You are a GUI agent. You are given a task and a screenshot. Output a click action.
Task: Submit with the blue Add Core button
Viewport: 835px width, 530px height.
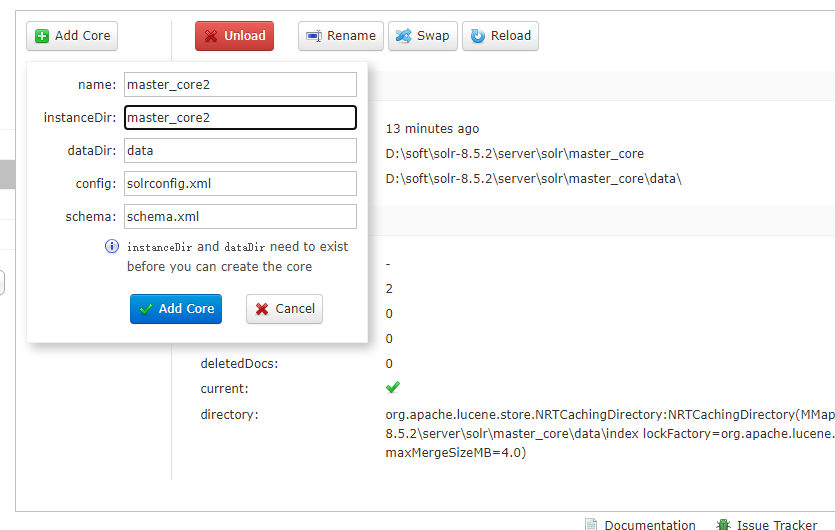point(176,309)
